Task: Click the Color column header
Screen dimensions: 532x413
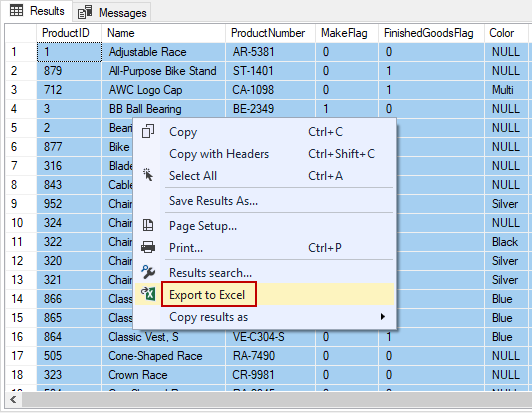Action: point(507,33)
